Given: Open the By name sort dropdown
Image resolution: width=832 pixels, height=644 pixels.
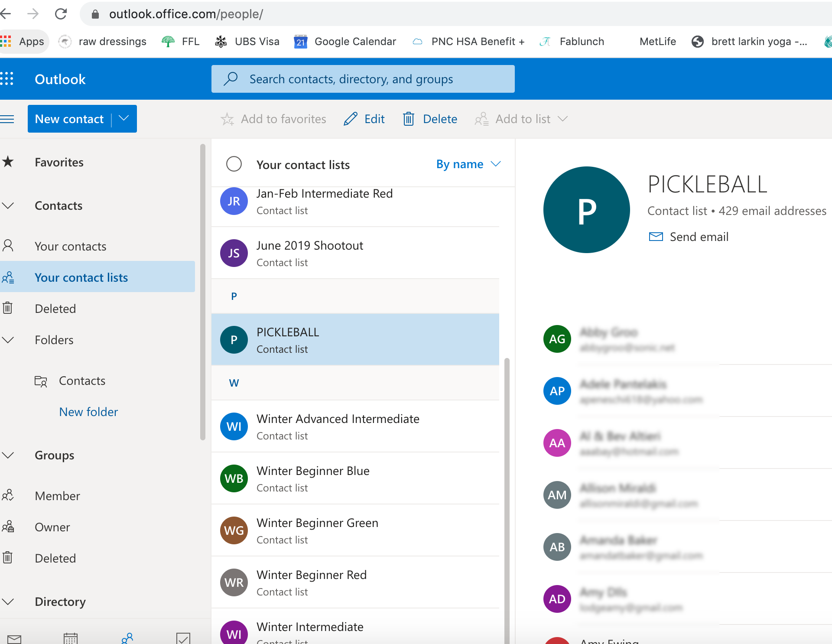Looking at the screenshot, I should click(x=468, y=164).
